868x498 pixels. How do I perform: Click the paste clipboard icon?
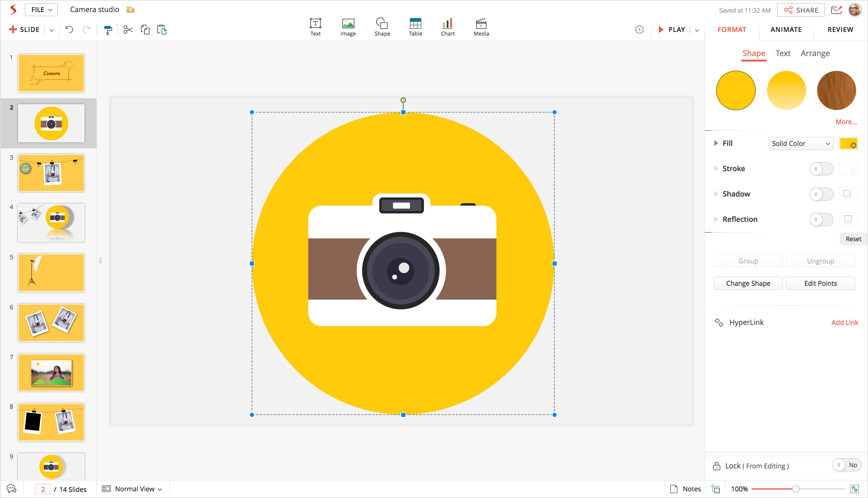click(162, 30)
